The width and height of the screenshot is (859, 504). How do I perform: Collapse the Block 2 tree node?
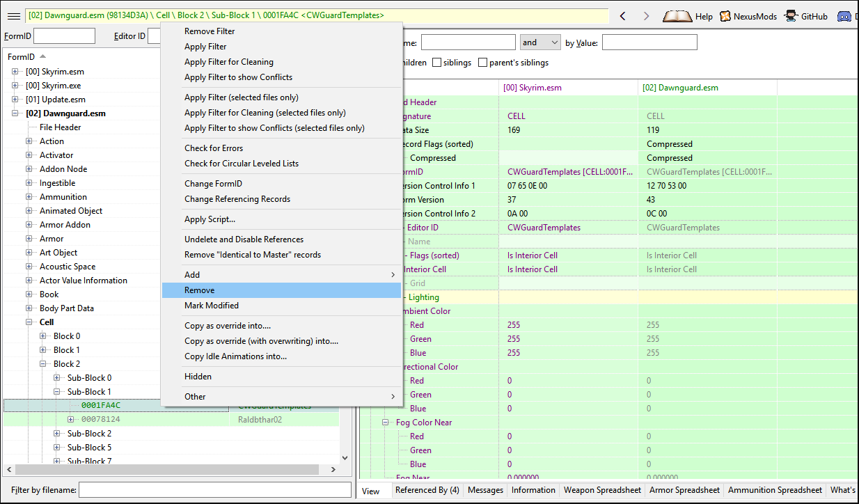44,364
